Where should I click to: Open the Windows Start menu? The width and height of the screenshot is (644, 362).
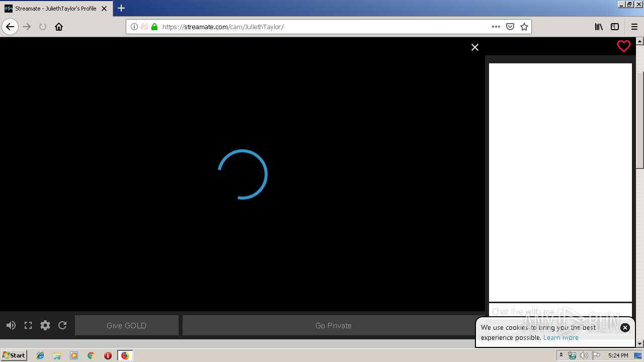pos(14,355)
